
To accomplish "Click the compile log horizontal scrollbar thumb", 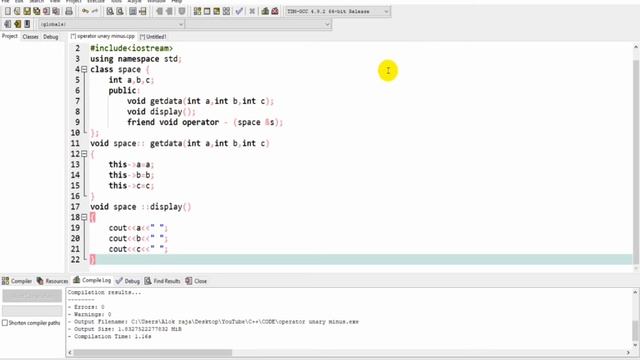I will (153, 353).
